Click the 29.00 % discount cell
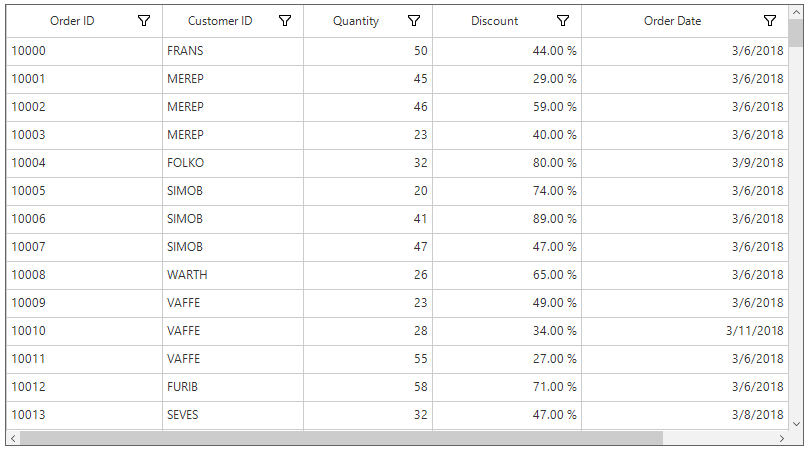This screenshot has height=449, width=807. point(507,79)
